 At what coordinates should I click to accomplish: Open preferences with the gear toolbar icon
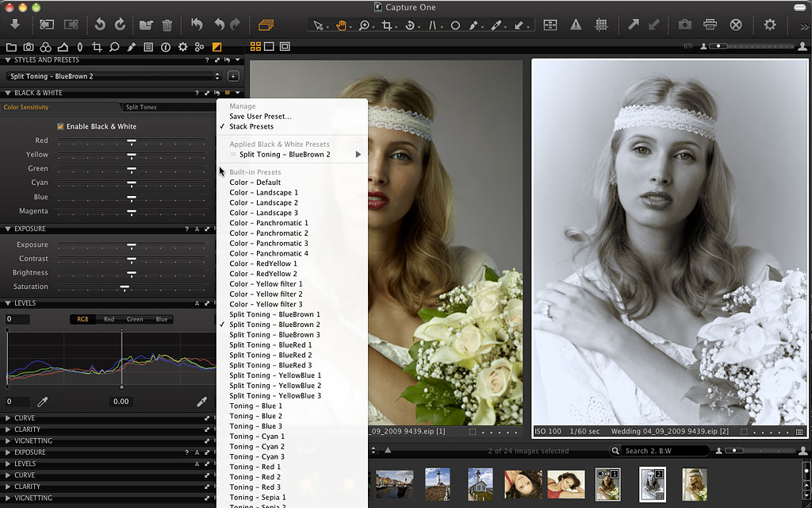pos(769,25)
